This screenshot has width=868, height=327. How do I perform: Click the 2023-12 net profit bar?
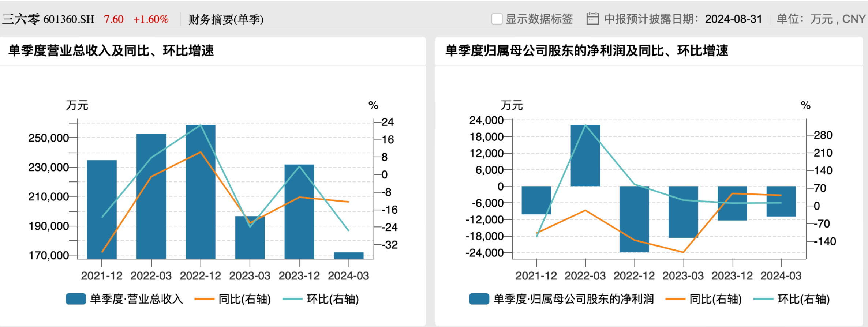[732, 203]
